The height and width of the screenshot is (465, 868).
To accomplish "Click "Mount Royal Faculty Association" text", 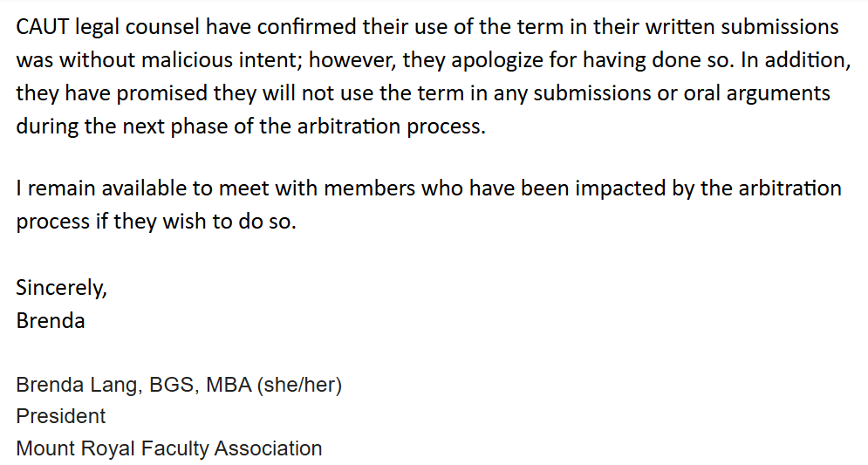I will 168,448.
